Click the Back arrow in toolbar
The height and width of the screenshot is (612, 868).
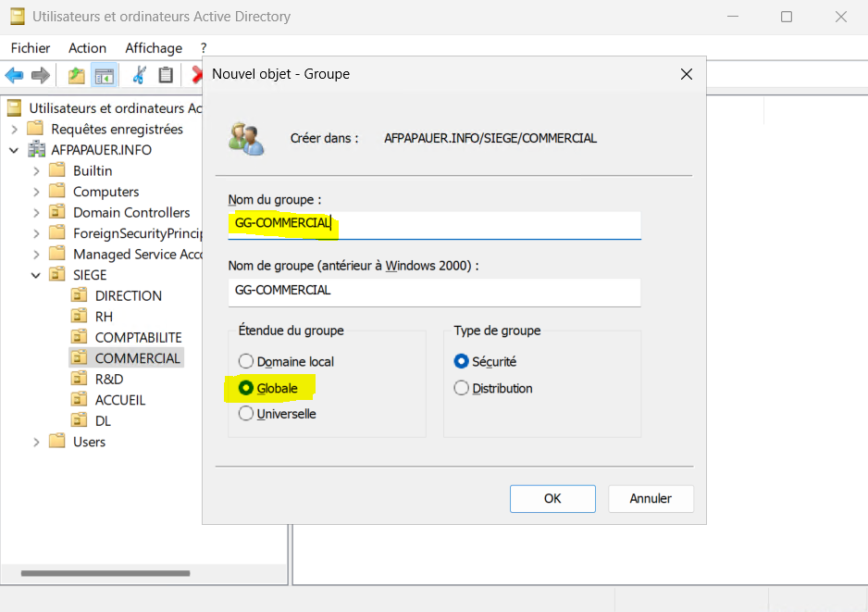(14, 75)
